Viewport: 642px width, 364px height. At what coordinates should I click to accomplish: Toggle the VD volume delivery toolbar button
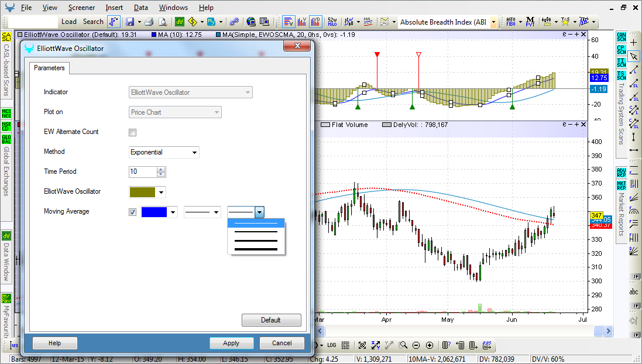pyautogui.click(x=316, y=22)
